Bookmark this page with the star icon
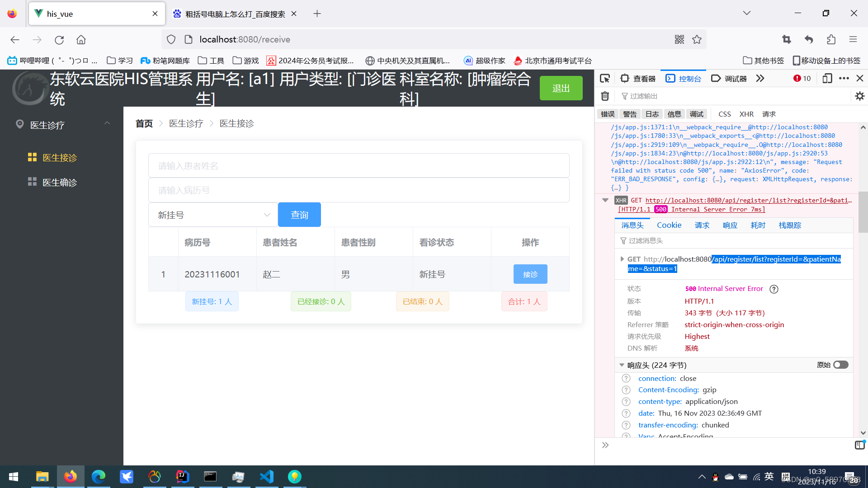Viewport: 868px width, 488px height. click(697, 39)
